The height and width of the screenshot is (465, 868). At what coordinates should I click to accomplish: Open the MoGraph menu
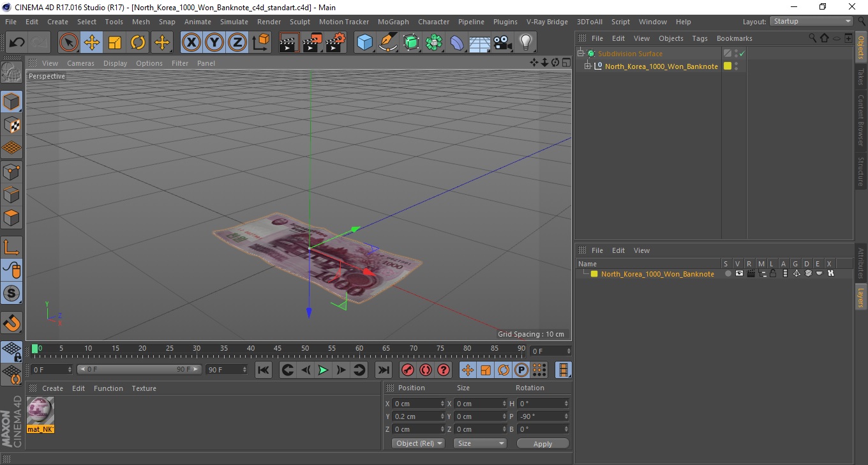393,22
